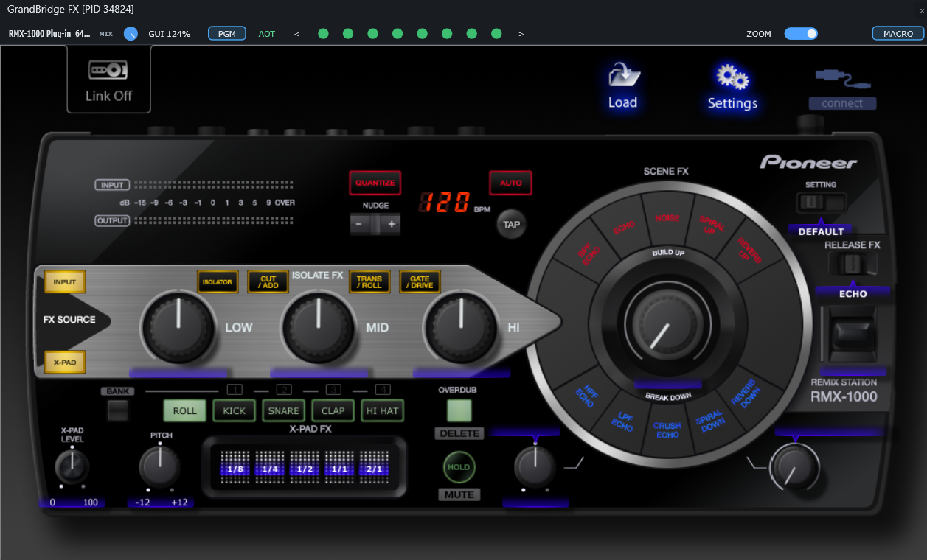Select CRUSH ECHO break down effect
This screenshot has height=560, width=927.
pos(667,430)
